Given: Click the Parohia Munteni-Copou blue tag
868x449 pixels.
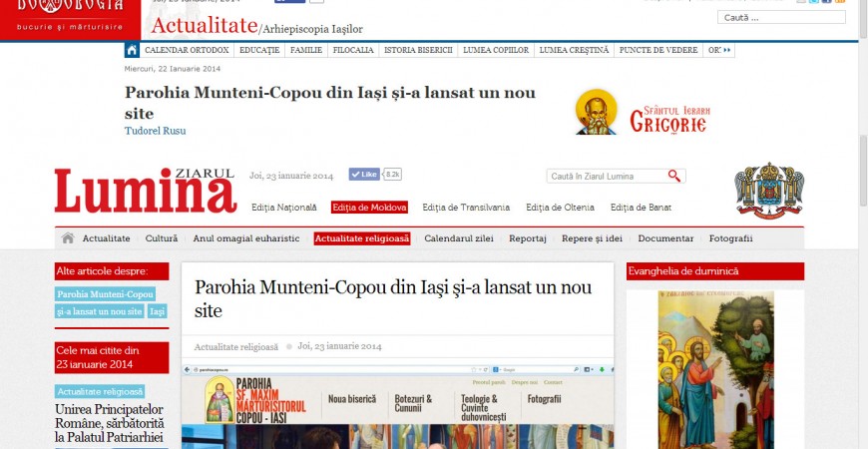Looking at the screenshot, I should (x=105, y=294).
